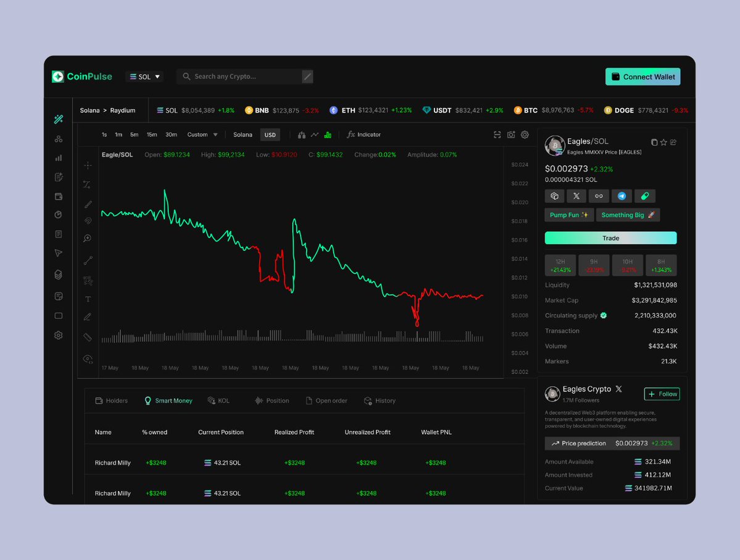
Task: Open the bar chart icon in left sidebar
Action: [59, 158]
